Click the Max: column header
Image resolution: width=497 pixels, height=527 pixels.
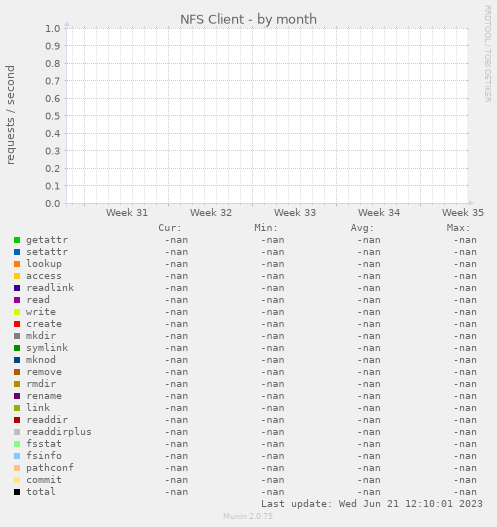coord(458,228)
